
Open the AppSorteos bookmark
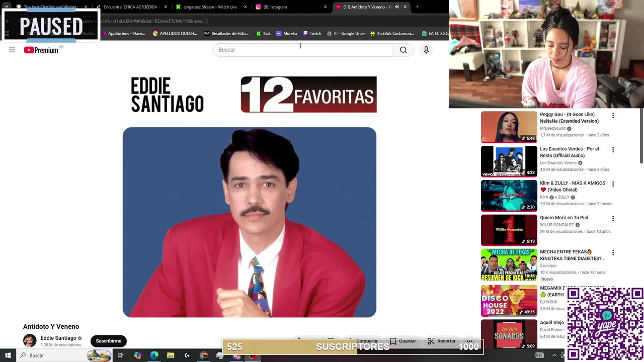point(123,34)
